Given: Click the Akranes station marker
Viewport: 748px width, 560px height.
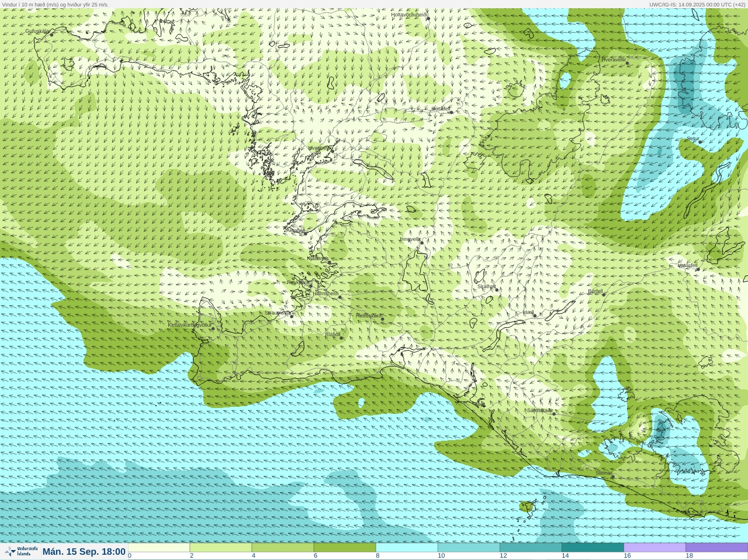Looking at the screenshot, I should [305, 233].
